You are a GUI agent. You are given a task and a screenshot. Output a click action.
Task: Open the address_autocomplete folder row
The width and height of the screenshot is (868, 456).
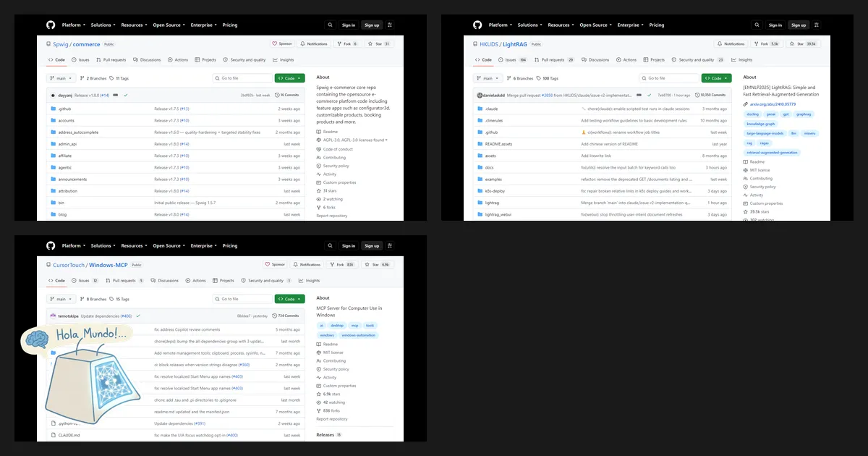coord(175,132)
